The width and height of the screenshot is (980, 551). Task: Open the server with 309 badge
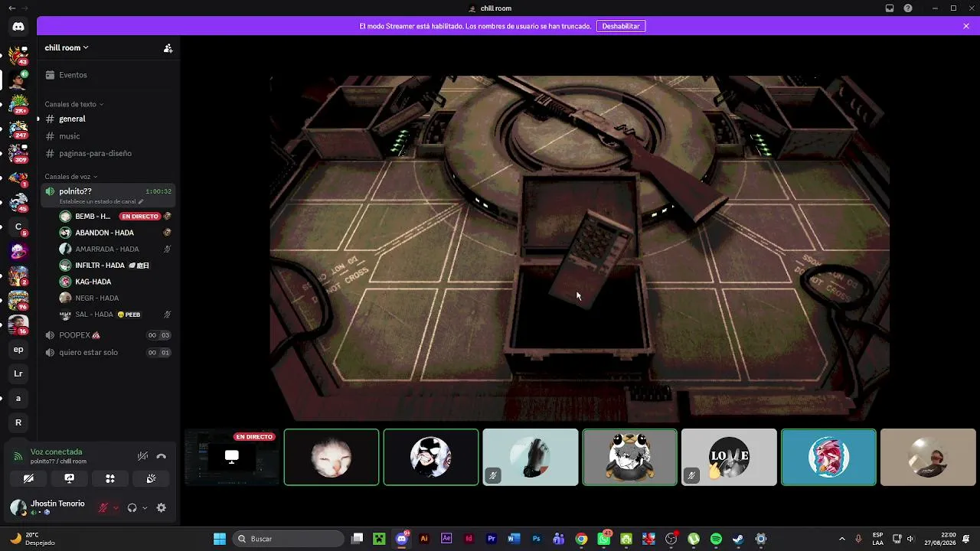pyautogui.click(x=18, y=153)
